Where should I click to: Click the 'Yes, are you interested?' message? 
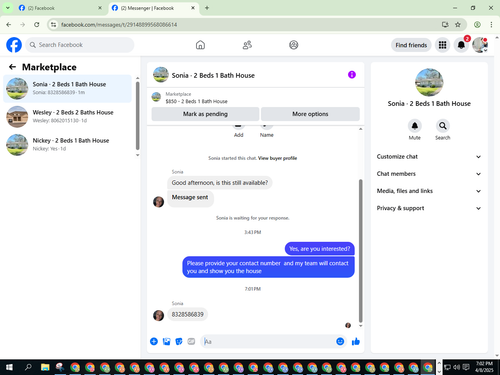point(319,249)
